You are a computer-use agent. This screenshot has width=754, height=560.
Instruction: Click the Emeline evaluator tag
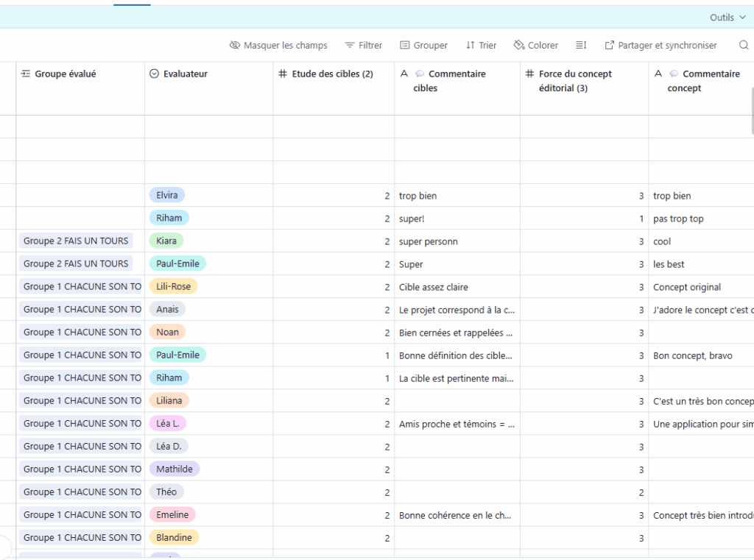(172, 514)
